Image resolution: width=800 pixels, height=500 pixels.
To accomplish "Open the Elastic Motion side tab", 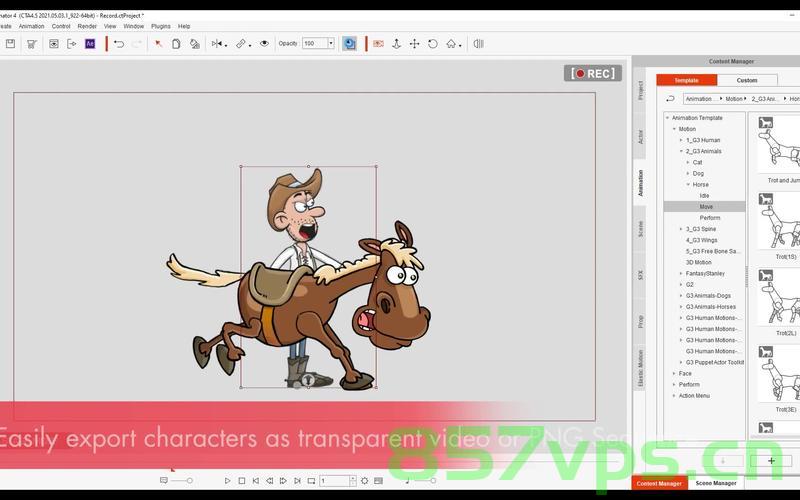I will 640,368.
